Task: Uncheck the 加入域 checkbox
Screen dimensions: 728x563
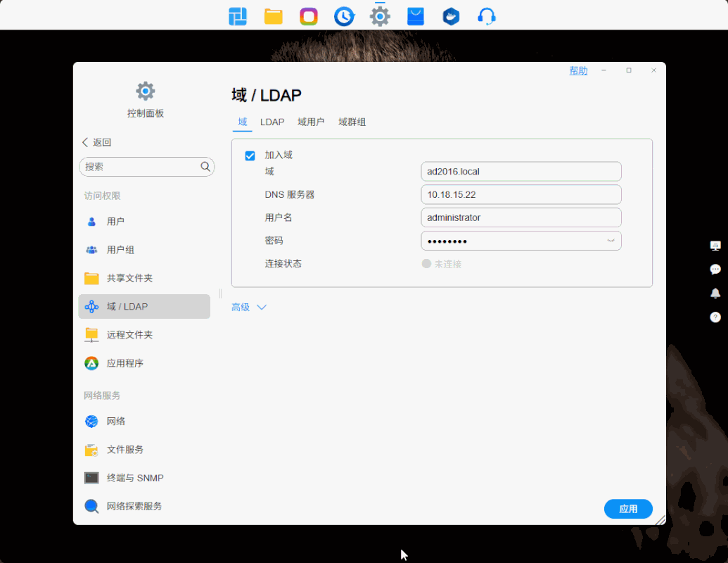Action: click(250, 156)
